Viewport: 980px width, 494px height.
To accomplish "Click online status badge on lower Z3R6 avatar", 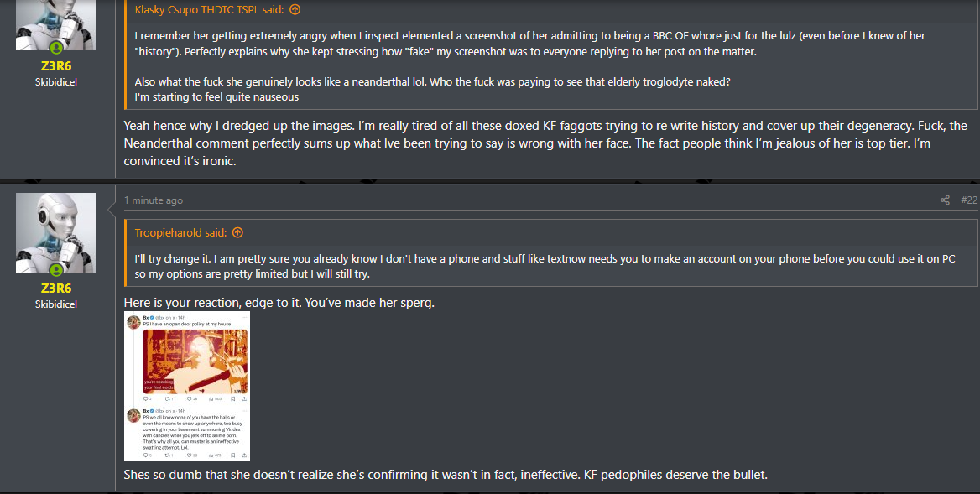I will coord(56,270).
